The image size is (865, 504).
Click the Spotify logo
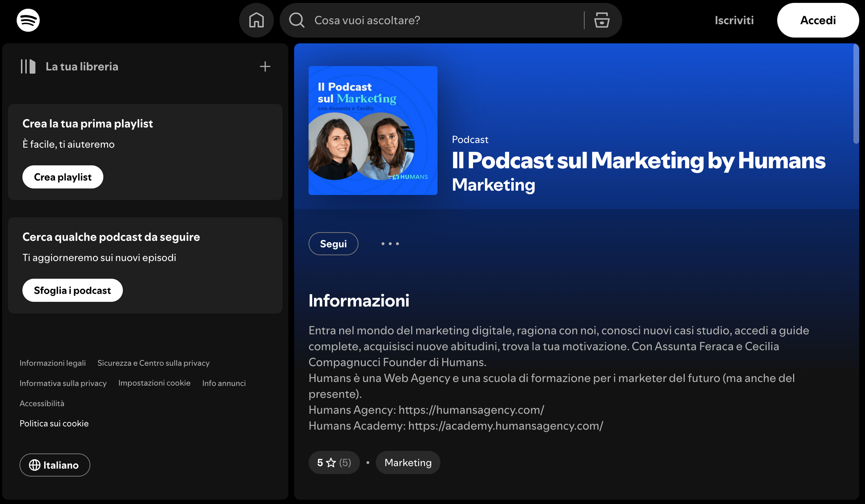tap(28, 20)
